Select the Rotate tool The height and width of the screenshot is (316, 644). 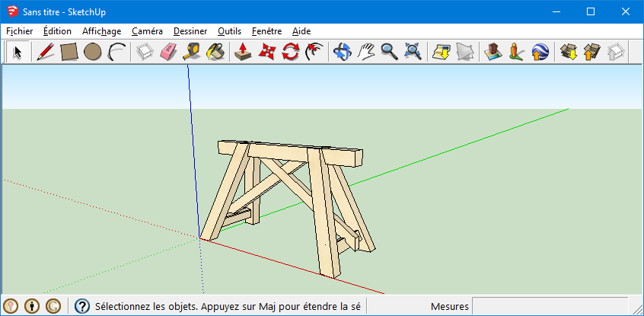pos(290,52)
